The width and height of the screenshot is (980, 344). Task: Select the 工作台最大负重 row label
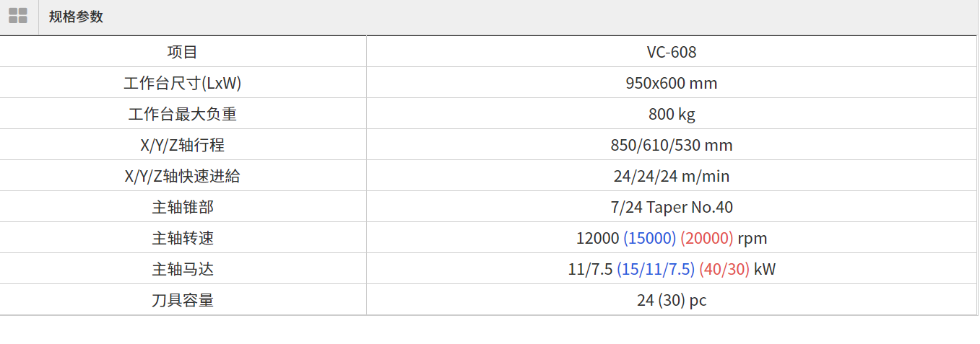tap(182, 114)
